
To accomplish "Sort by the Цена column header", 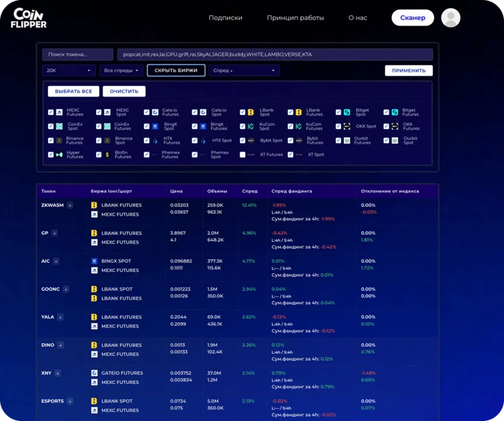I will point(176,191).
